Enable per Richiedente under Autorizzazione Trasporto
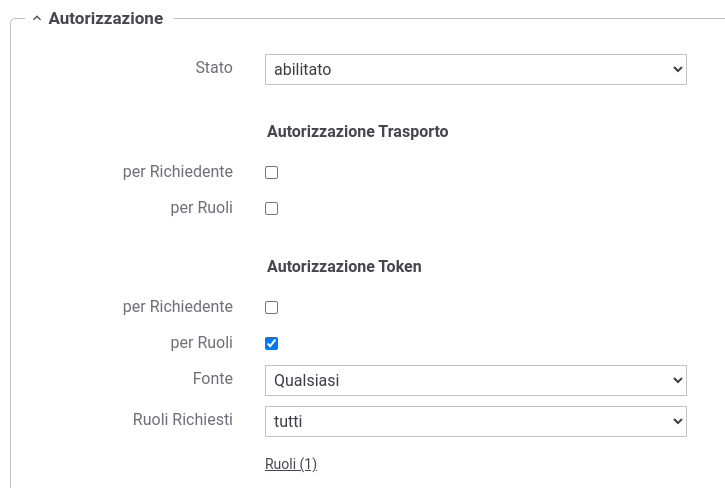Image resolution: width=725 pixels, height=488 pixels. [271, 173]
